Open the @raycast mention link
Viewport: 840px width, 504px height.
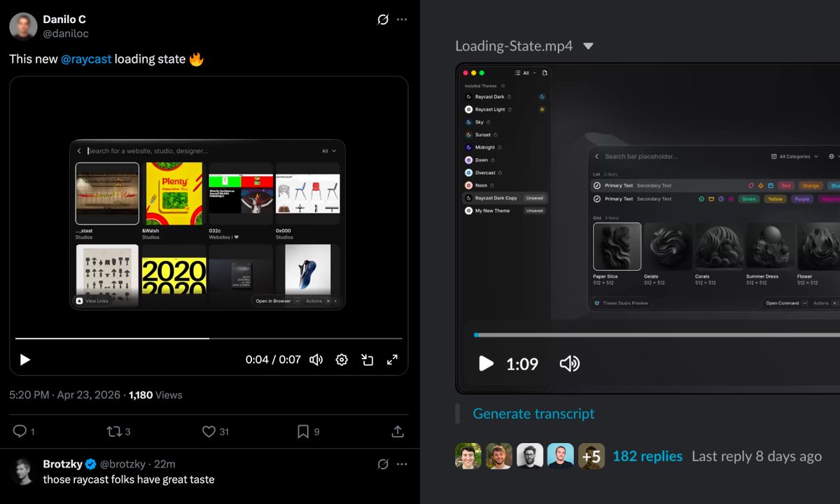[86, 59]
